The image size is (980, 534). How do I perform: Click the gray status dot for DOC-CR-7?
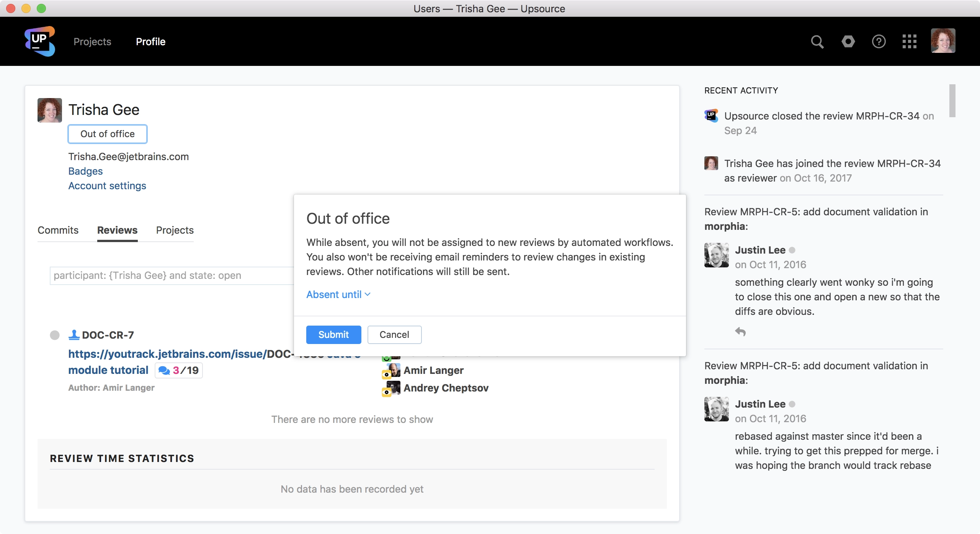[55, 335]
